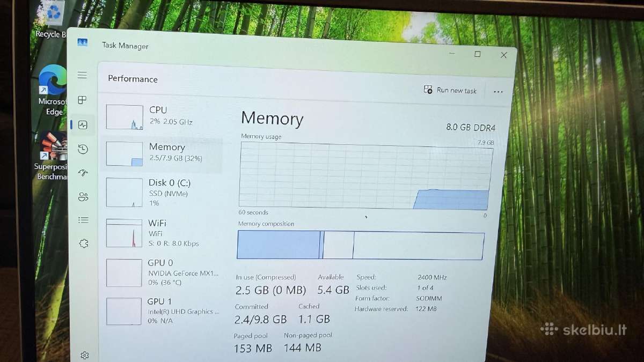Open the Superposition Benchmark desktop shortcut
The height and width of the screenshot is (362, 644).
tap(52, 156)
